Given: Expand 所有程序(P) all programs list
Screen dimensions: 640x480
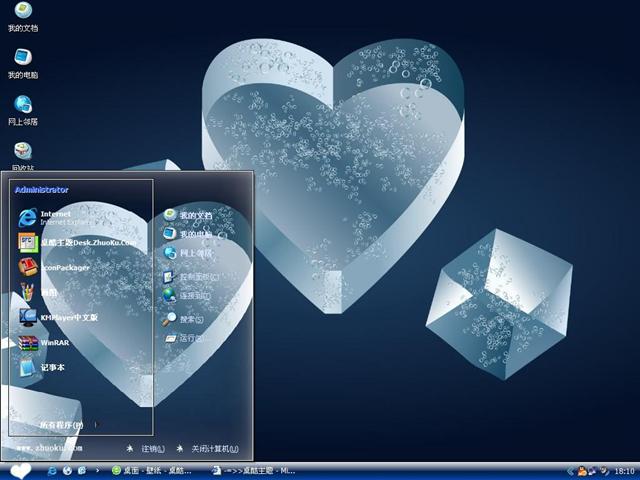Looking at the screenshot, I should point(69,425).
